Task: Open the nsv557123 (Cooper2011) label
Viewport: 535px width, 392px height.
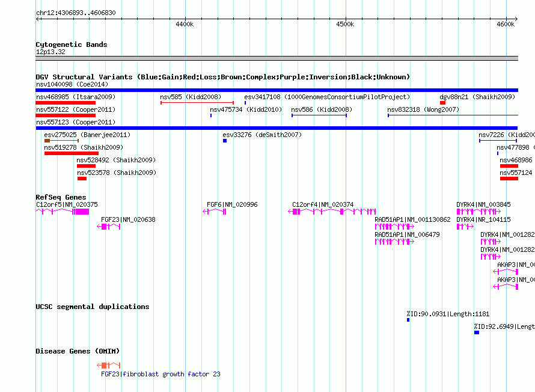Action: click(x=76, y=122)
